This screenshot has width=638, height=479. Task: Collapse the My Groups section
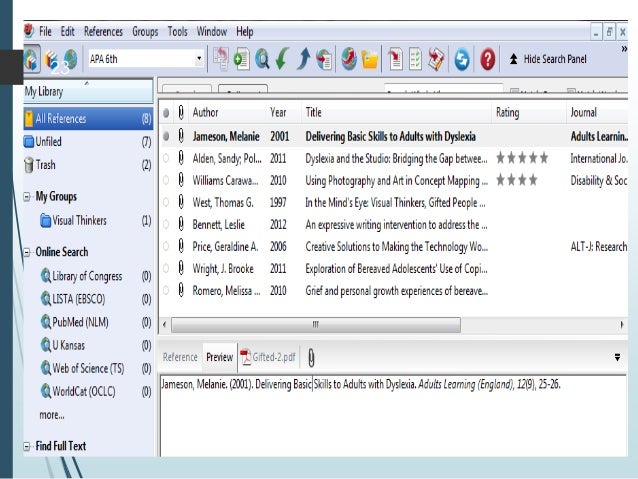[27, 197]
